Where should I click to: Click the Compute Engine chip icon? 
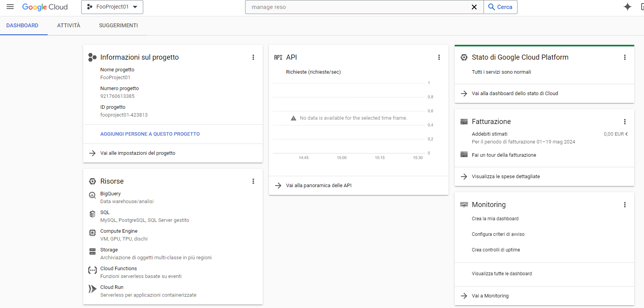tap(93, 233)
